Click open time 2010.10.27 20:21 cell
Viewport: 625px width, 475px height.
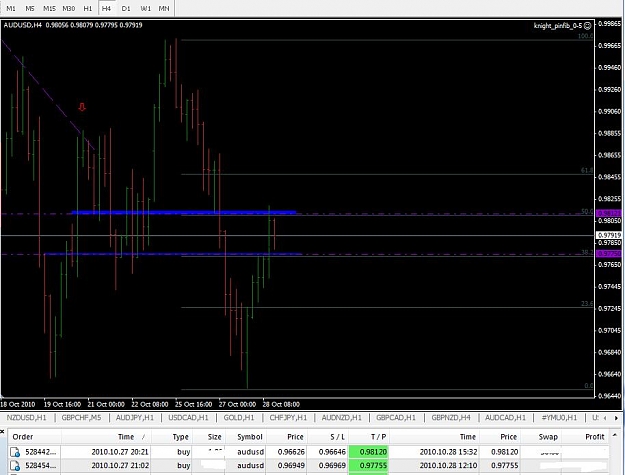tap(120, 452)
